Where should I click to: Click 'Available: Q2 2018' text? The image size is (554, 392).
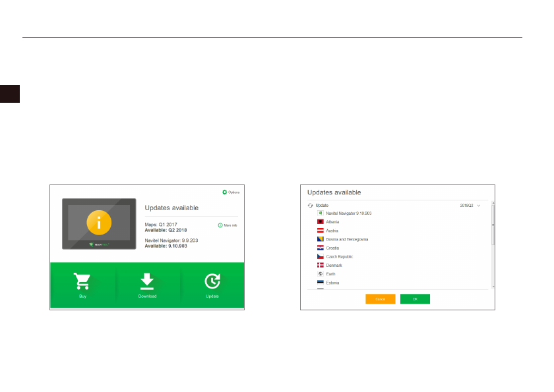166,230
